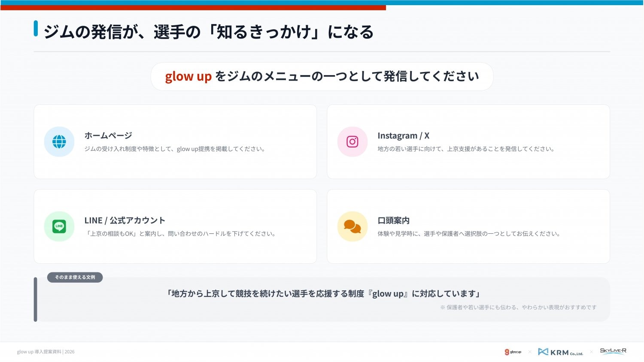
Task: Click the ホームページ description about glow up提携
Action: point(175,149)
